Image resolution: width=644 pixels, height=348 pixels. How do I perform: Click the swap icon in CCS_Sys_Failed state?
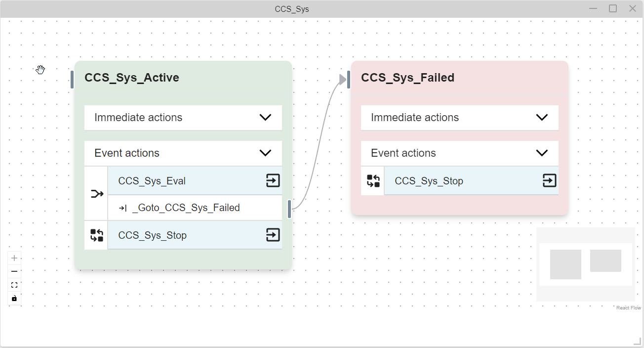pos(373,181)
